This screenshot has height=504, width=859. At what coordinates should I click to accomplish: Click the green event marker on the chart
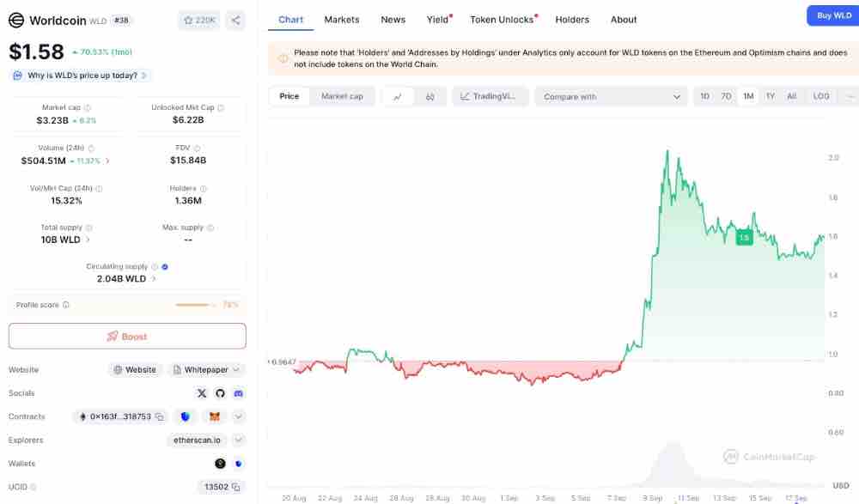coord(744,237)
